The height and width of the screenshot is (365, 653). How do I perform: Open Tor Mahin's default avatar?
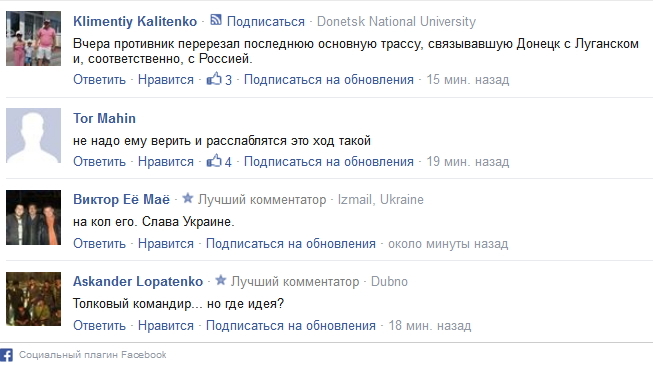33,135
